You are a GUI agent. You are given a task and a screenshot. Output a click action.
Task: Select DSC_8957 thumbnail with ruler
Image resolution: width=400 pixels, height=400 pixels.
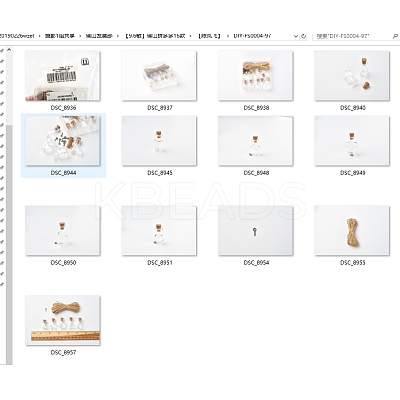(63, 320)
